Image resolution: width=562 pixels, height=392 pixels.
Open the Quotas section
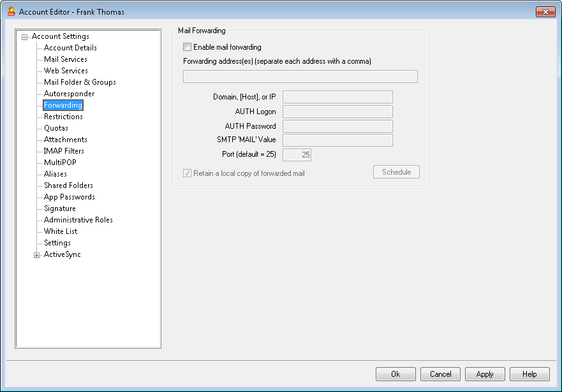coord(56,128)
